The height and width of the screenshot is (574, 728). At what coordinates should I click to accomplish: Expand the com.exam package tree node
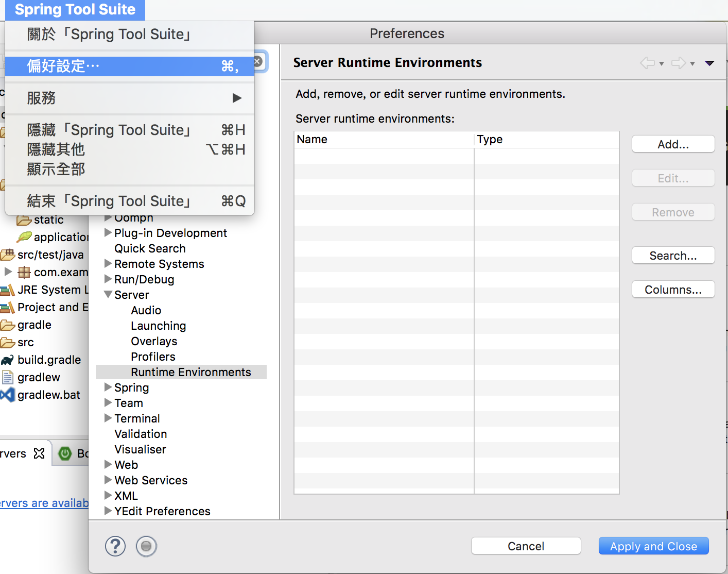coord(8,271)
